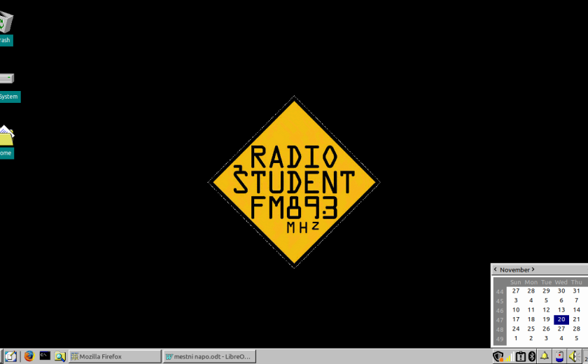The image size is (588, 364).
Task: Click the show desktop icon in panel
Action: point(10,356)
